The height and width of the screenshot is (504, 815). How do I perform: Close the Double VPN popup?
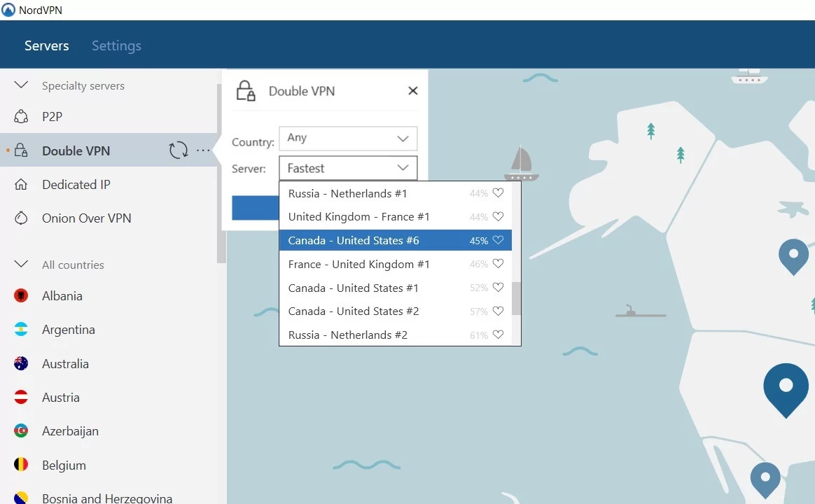click(412, 90)
